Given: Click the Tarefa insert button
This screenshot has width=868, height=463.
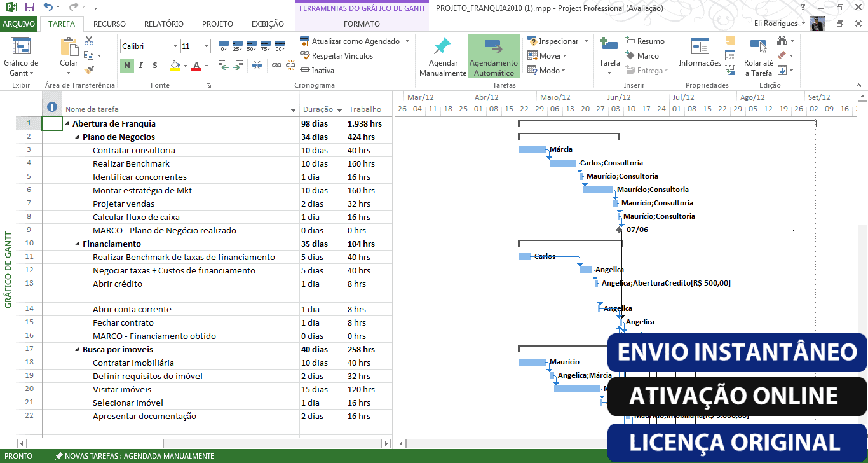Looking at the screenshot, I should pos(609,57).
